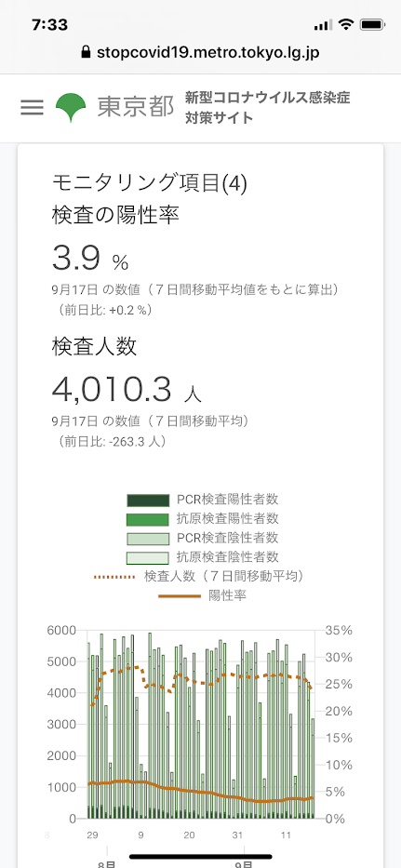Open the stopcovid19.metro.tokyo.lg.jp address bar
Viewport: 401px width, 868px height.
click(x=201, y=53)
